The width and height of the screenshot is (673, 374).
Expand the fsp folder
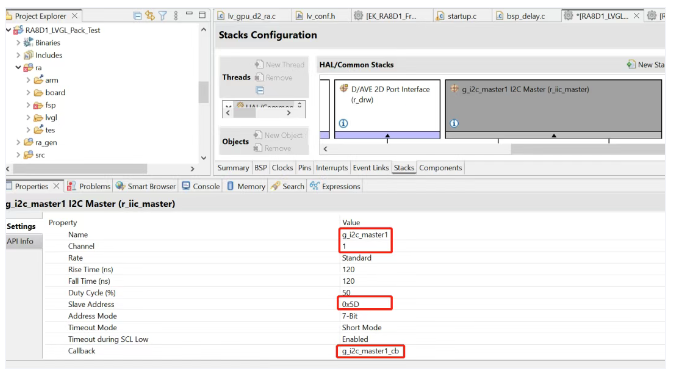pos(28,105)
